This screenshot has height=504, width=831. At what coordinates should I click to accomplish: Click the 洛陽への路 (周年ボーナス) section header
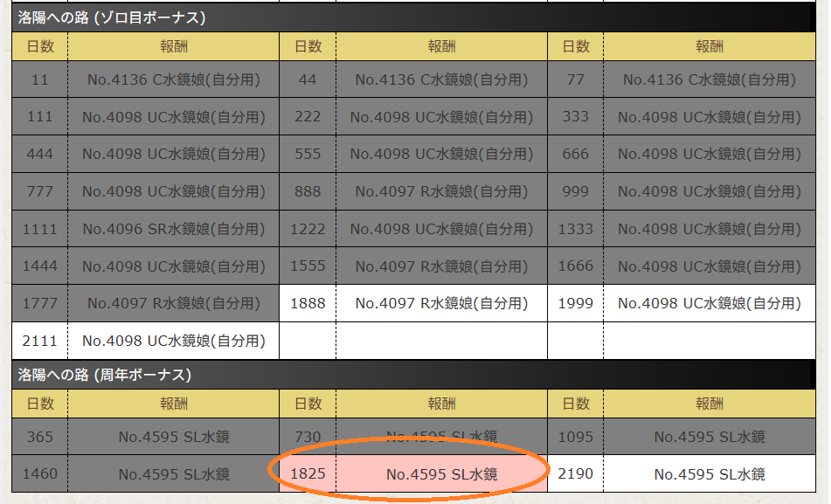pos(105,375)
